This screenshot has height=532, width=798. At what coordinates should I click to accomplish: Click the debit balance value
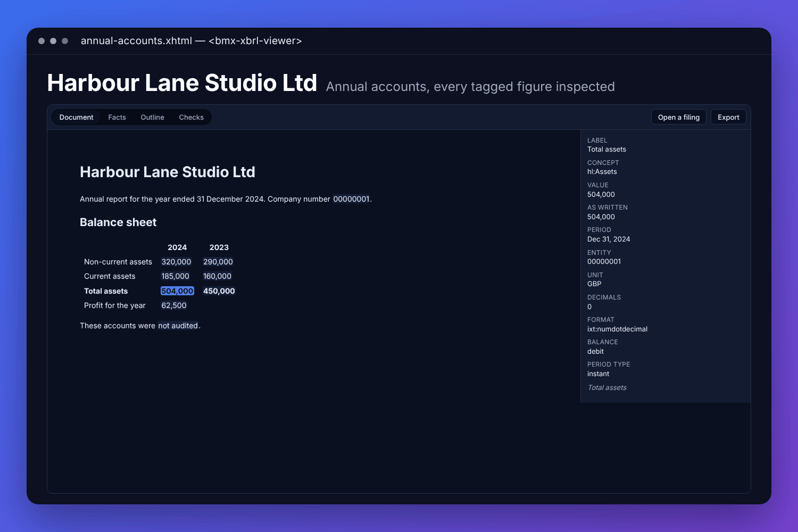click(595, 352)
